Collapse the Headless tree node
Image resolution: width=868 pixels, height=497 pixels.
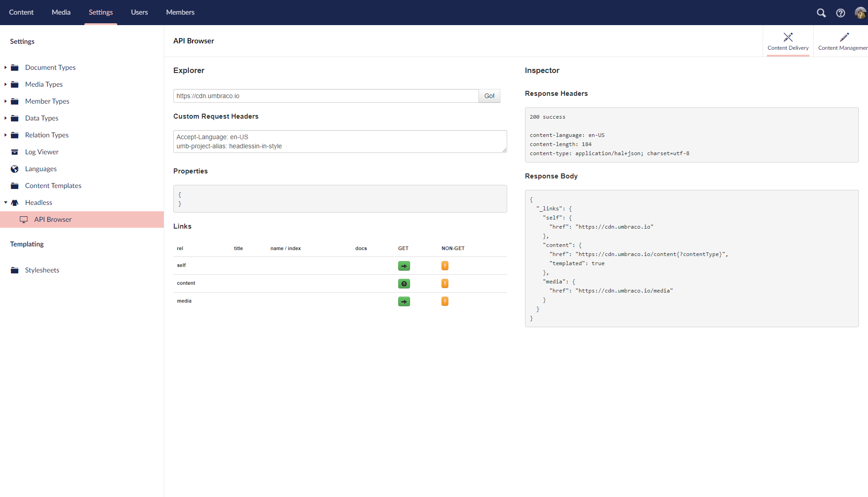[x=5, y=203]
